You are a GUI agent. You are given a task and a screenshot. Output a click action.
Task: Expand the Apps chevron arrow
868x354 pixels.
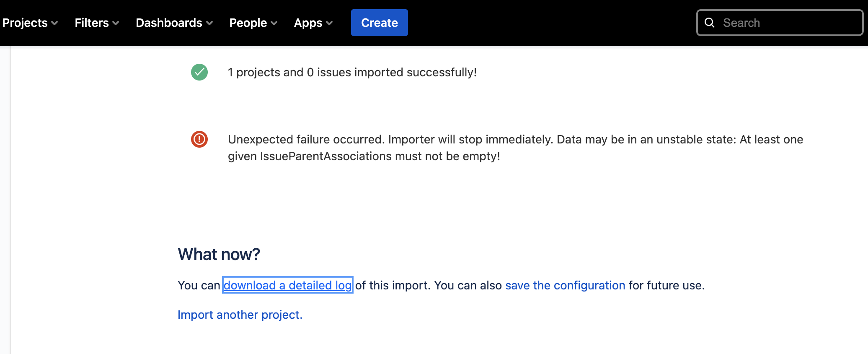coord(329,23)
